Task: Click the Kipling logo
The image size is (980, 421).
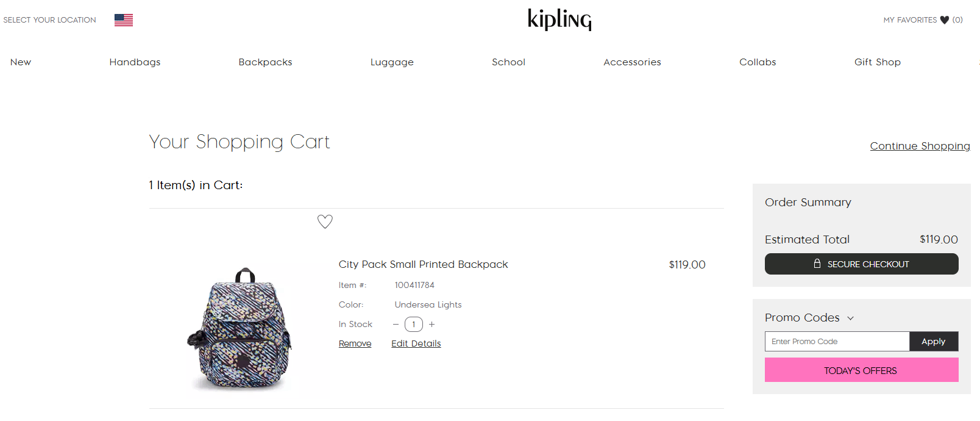Action: (559, 20)
